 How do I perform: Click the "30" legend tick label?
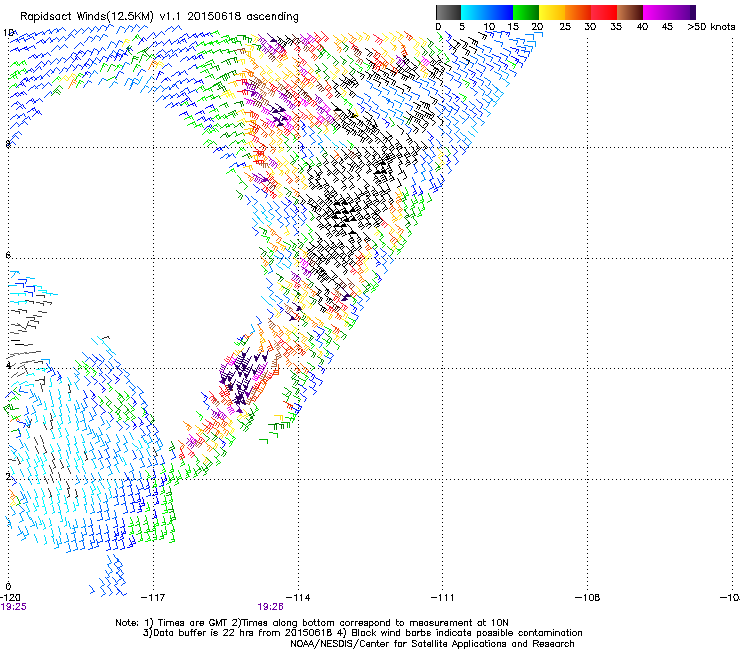point(590,26)
